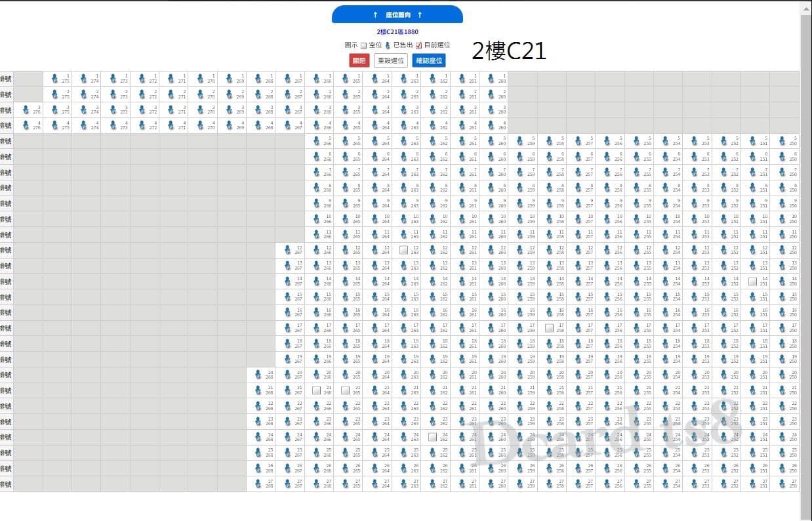Screen dimensions: 812x521
Task: Click sold seat row 26 number 253
Action: (x=695, y=469)
